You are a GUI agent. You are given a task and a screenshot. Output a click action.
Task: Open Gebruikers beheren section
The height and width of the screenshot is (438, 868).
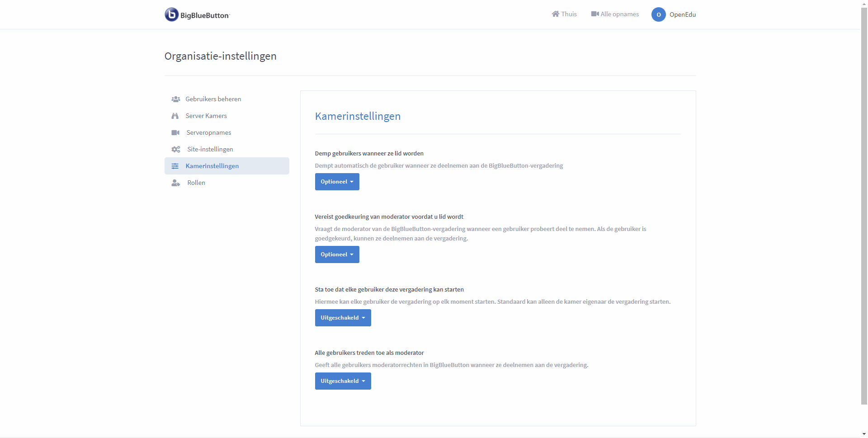[x=227, y=99]
